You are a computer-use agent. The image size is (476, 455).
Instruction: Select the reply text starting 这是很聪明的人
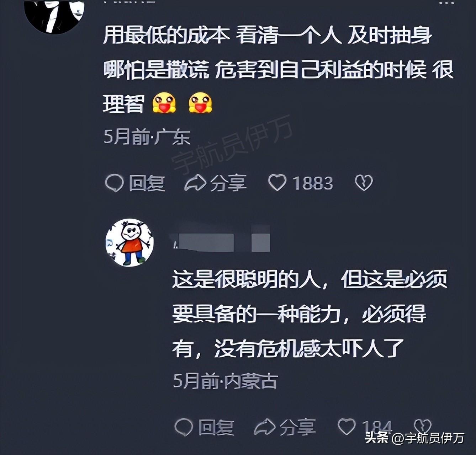[310, 314]
